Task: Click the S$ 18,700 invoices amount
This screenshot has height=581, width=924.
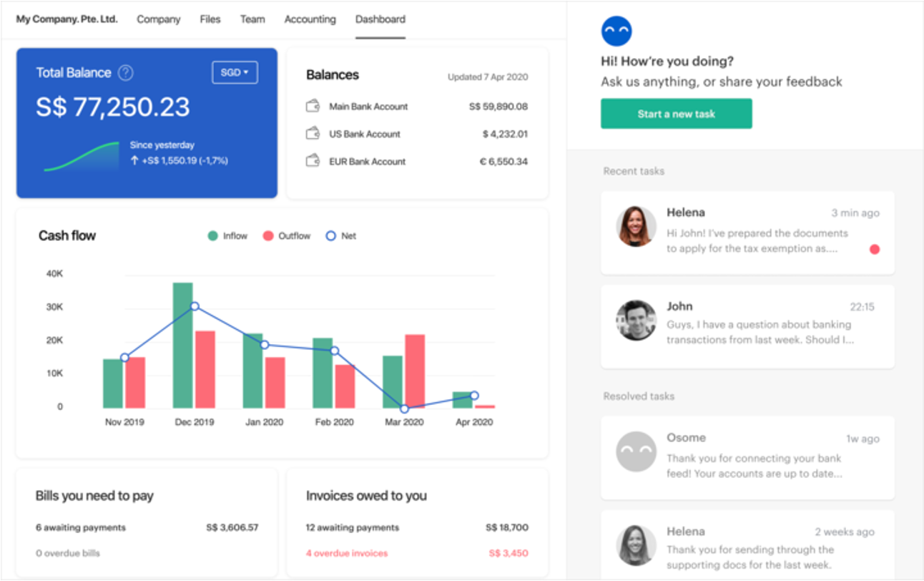Action: point(507,527)
